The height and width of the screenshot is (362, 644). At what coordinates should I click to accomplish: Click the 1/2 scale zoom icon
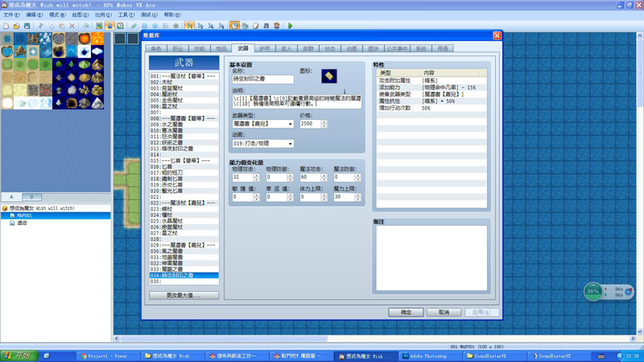click(x=200, y=26)
